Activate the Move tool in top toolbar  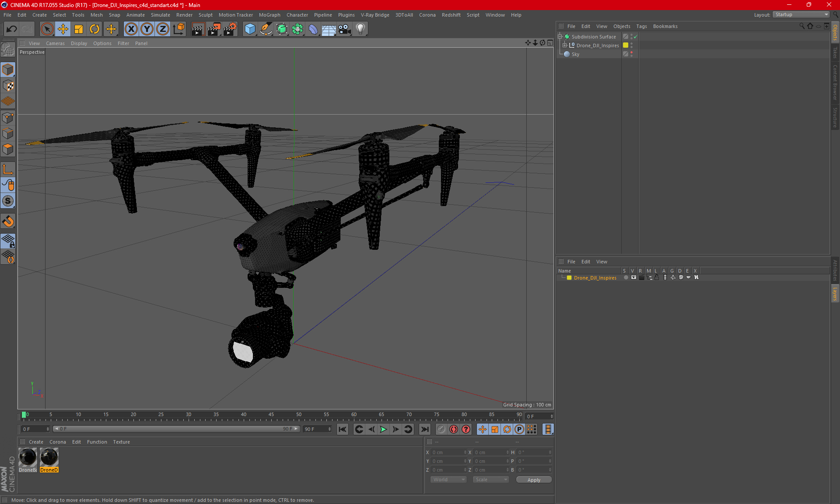pos(63,29)
